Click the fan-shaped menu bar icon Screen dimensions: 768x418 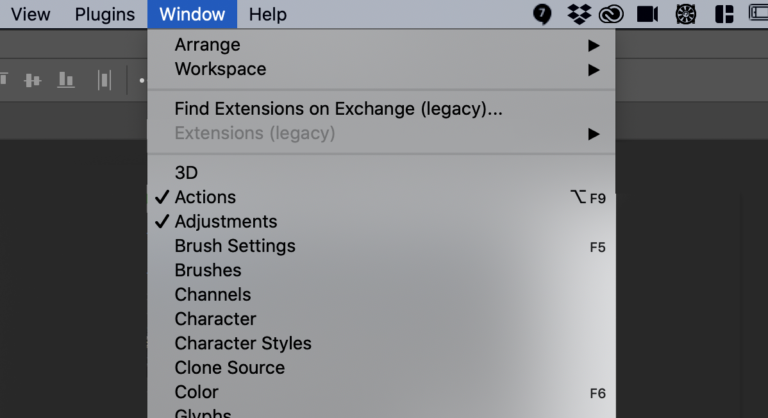tap(685, 14)
